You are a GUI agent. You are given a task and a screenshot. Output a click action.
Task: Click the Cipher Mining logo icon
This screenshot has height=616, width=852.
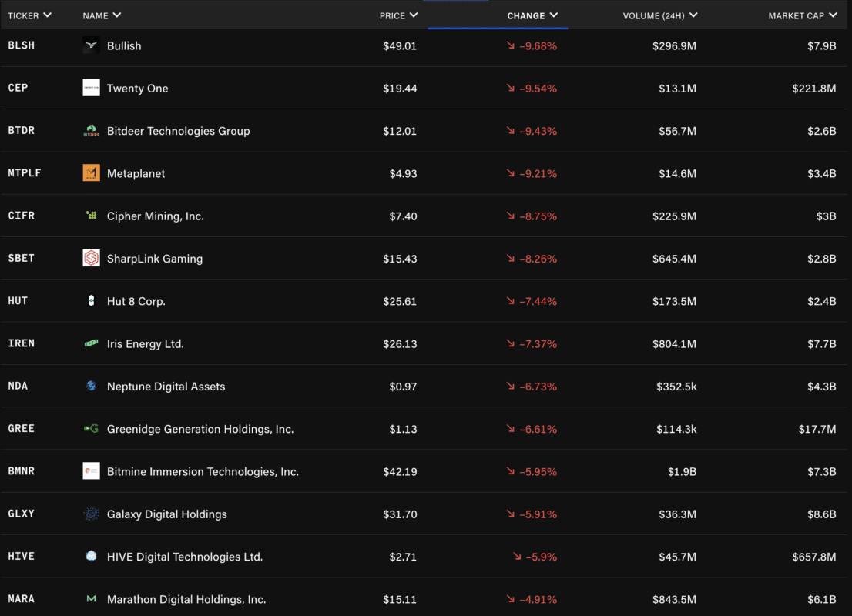91,216
